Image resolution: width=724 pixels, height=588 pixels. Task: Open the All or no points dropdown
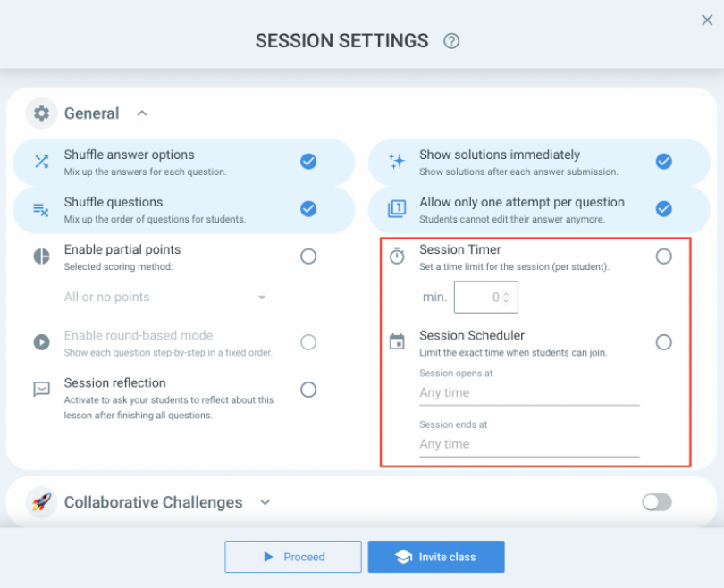click(165, 298)
